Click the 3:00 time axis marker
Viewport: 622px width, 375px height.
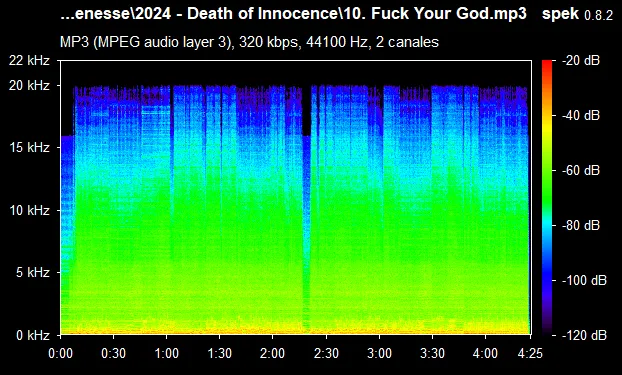pos(379,353)
